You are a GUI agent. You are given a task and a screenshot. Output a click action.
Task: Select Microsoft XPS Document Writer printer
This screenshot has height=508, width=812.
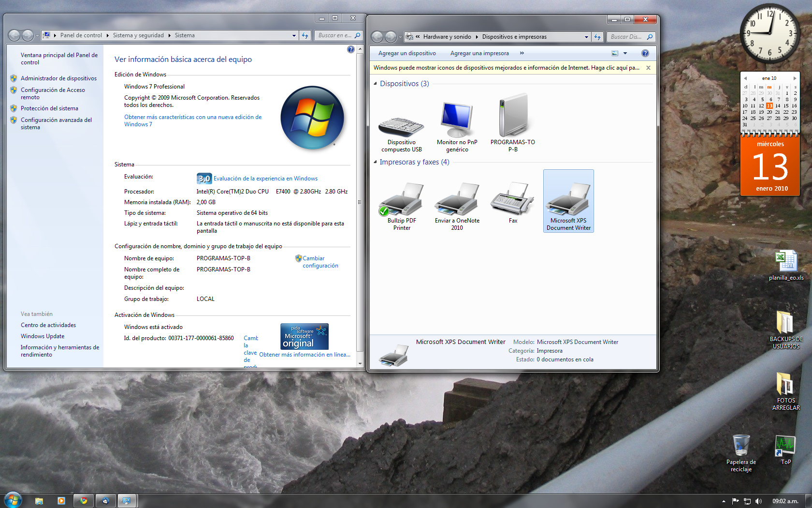click(568, 201)
